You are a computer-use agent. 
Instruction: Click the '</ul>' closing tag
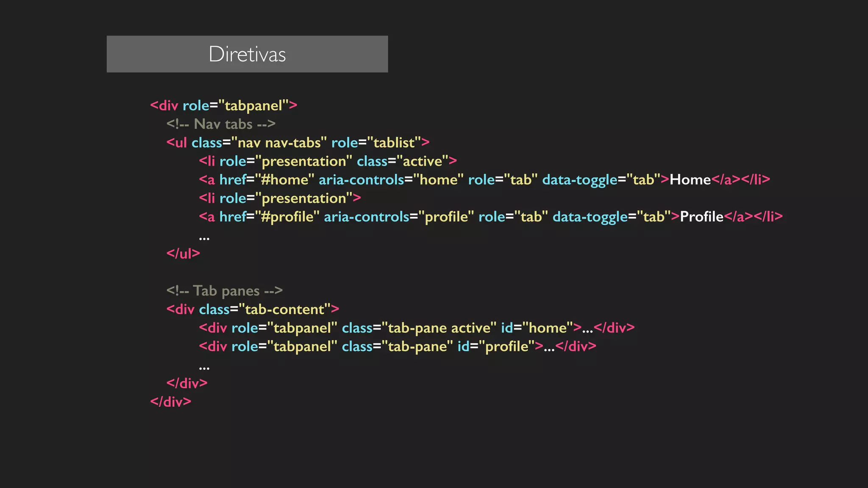tap(183, 254)
